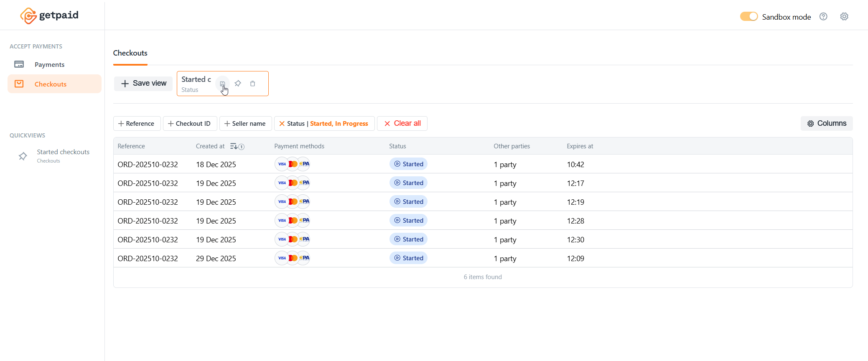Click 1 party in the 12:09 row

(505, 259)
